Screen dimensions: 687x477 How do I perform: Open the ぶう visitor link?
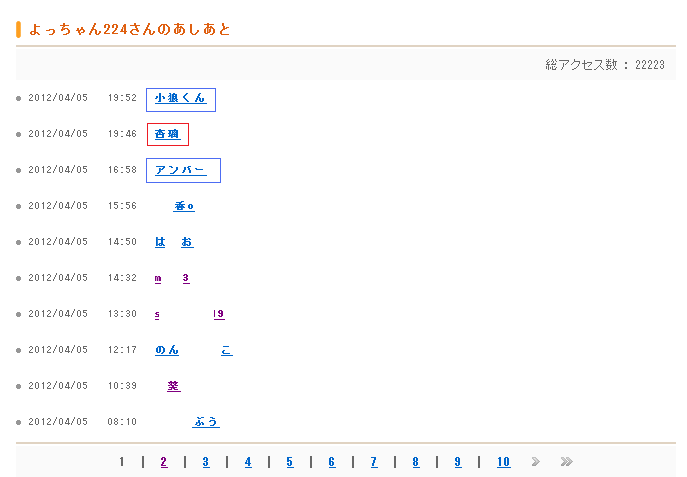(x=205, y=422)
